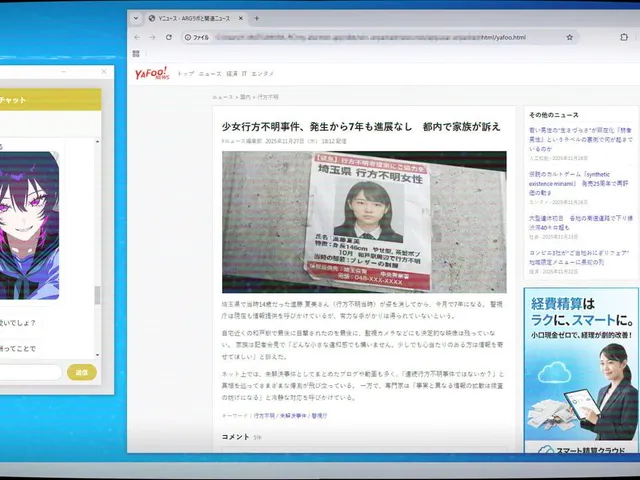Reload the Yafoo news page
Viewport: 640px width, 480px height.
point(169,37)
